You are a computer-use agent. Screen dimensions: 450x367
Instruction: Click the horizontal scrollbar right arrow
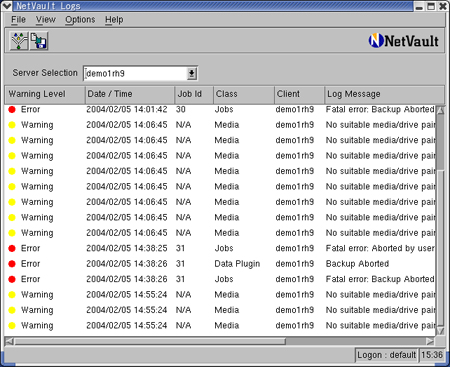click(430, 341)
